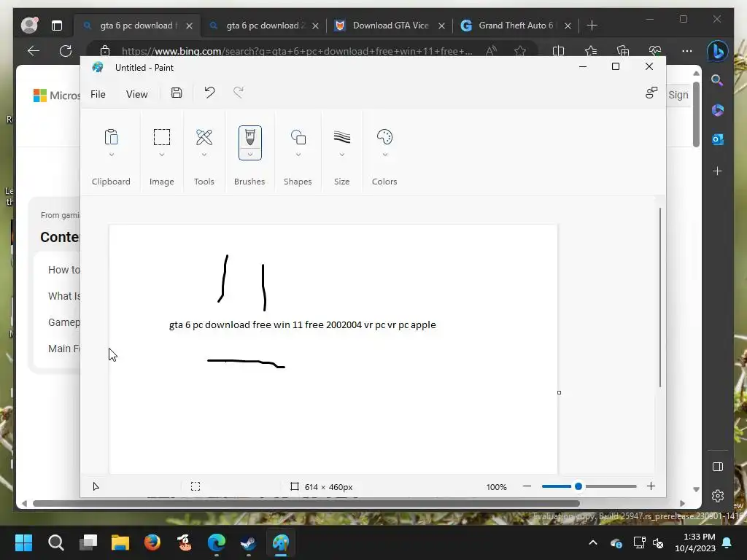Click the Paint share feedback icon
Image resolution: width=747 pixels, height=560 pixels.
(651, 93)
